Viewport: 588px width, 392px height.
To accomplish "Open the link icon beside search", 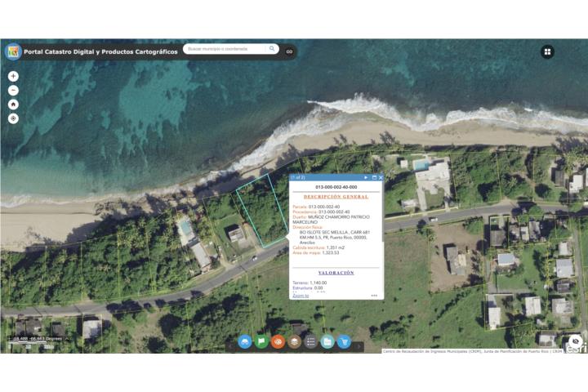I will tap(289, 51).
